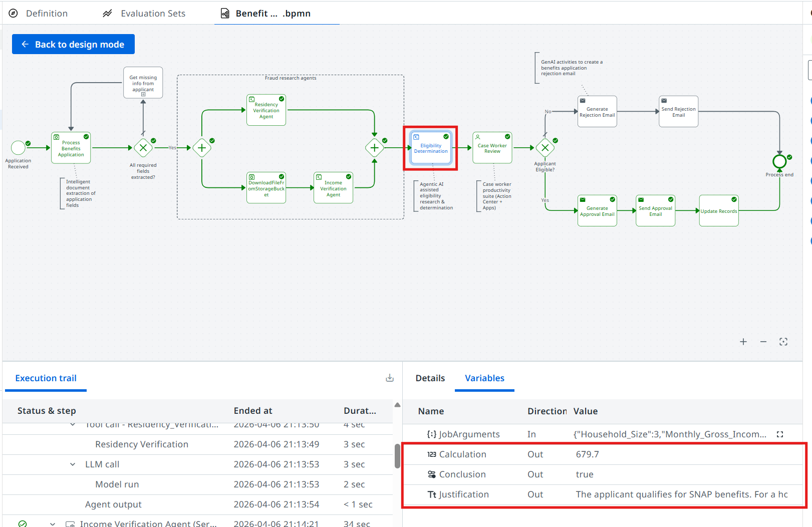Open the Definition tab
The image size is (812, 527).
(38, 14)
